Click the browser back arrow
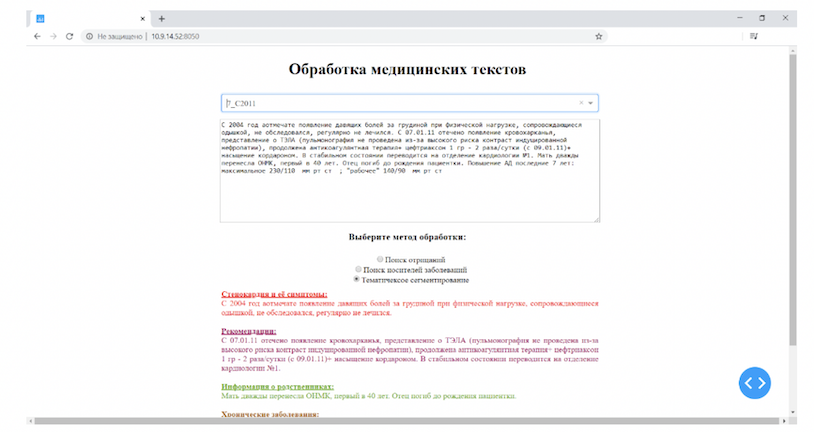The width and height of the screenshot is (814, 432). click(37, 36)
